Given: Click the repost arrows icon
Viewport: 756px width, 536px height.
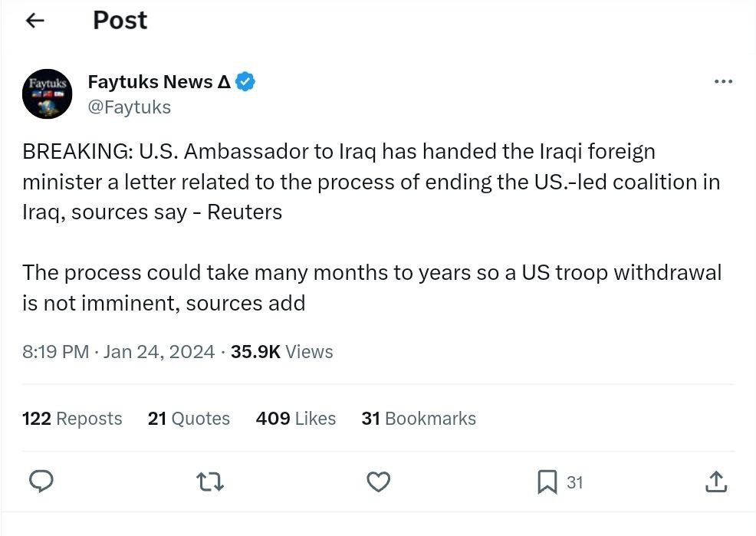Looking at the screenshot, I should (x=209, y=482).
